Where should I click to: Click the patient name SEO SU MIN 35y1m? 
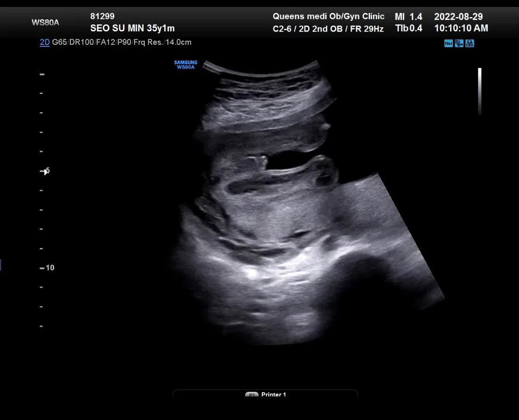132,29
